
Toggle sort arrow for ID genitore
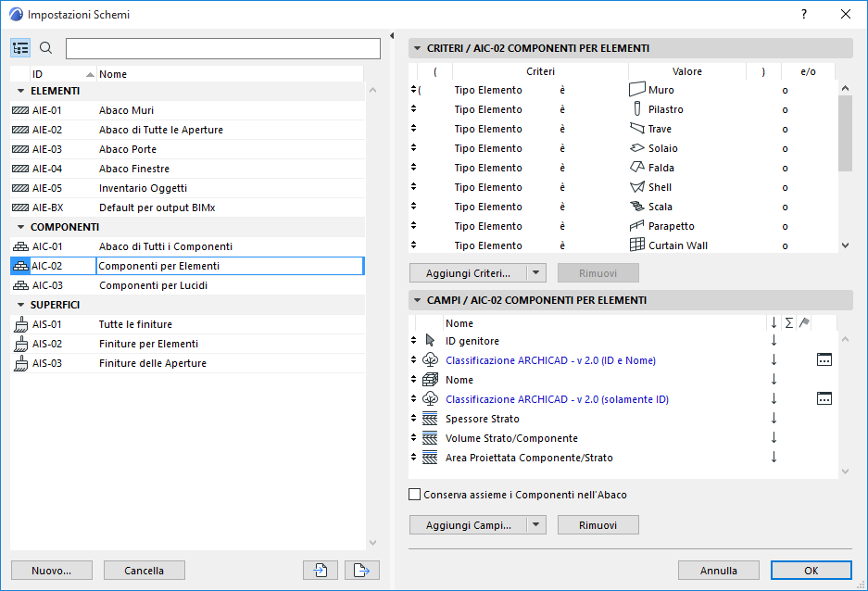click(774, 340)
